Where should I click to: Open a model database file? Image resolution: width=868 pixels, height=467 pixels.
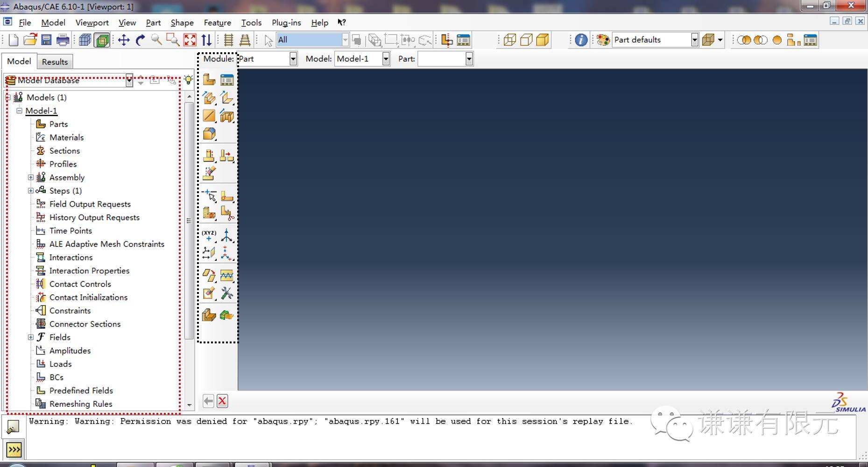pos(30,40)
